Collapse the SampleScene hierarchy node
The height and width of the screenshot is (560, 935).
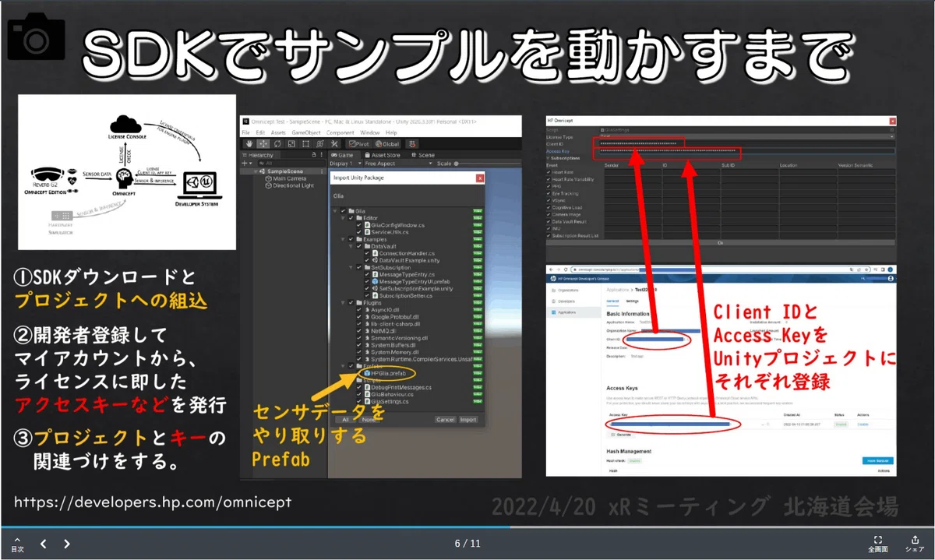click(256, 171)
